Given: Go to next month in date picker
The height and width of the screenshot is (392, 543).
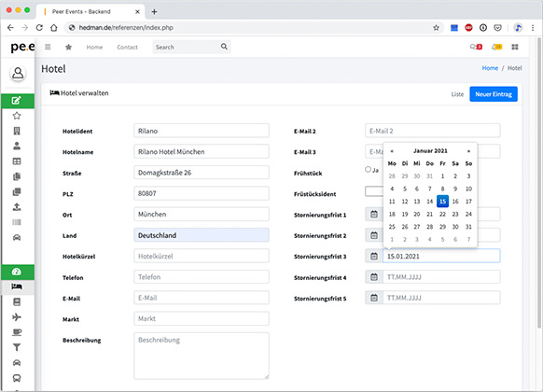Looking at the screenshot, I should click(468, 151).
